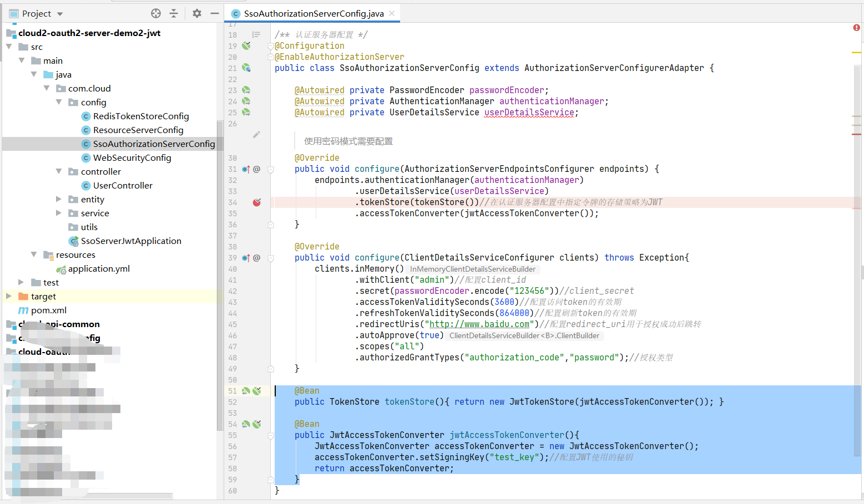
Task: Click the "test_key" signing key string
Action: pyautogui.click(x=514, y=457)
